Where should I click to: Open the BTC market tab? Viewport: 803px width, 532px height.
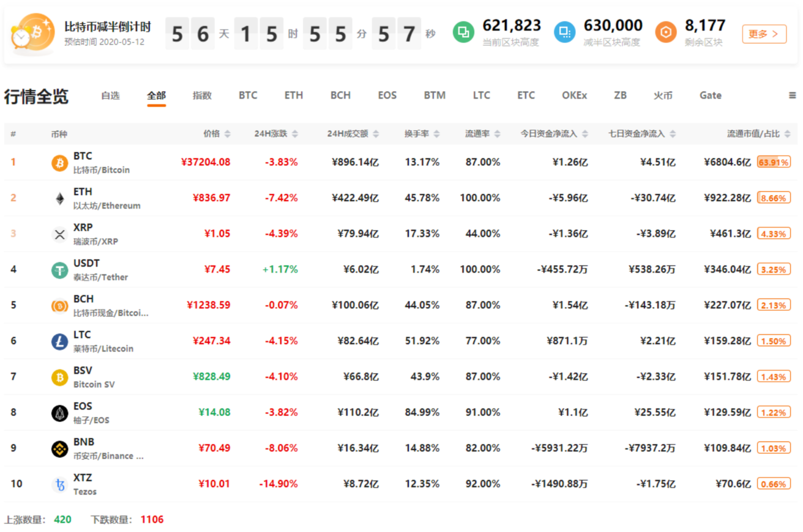(248, 95)
